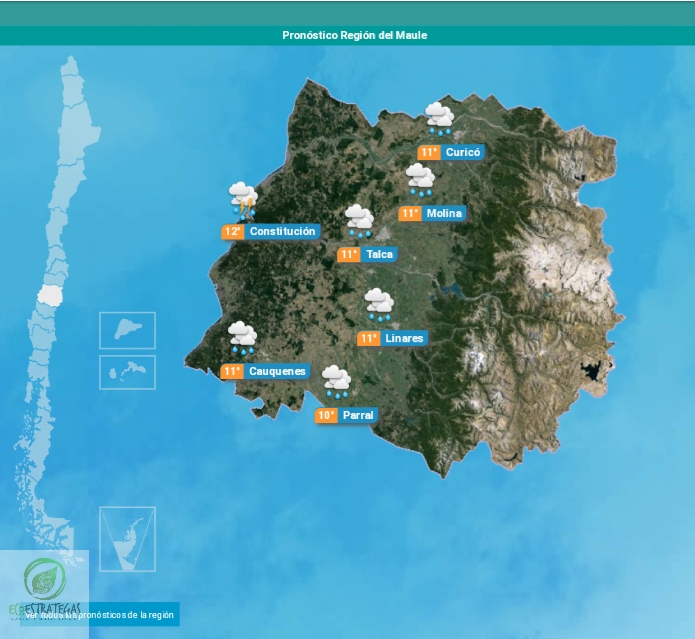695x639 pixels.
Task: Open the Curicó city label
Action: [463, 153]
